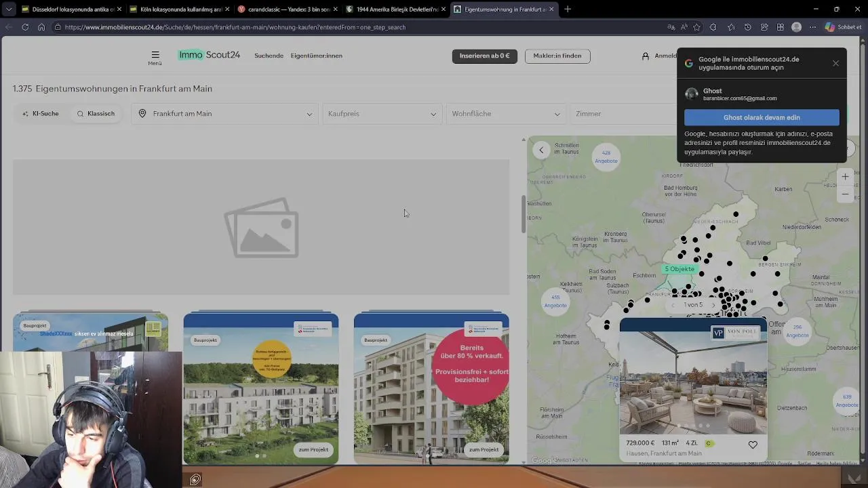Click the Anmelden person icon
Image resolution: width=868 pixels, height=488 pixels.
[646, 56]
